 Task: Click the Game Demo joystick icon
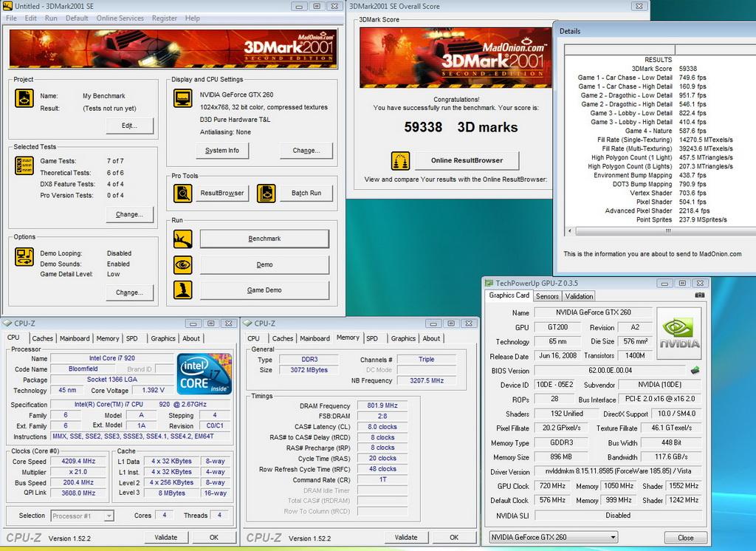point(183,290)
